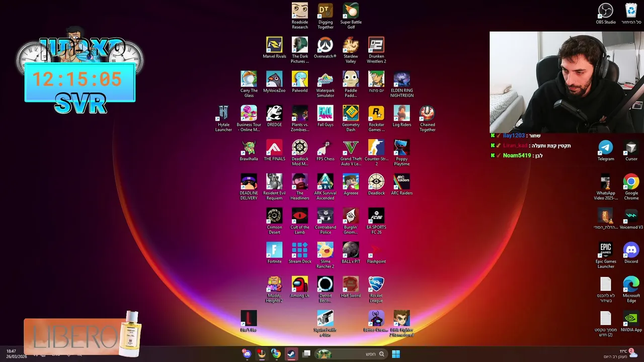The width and height of the screenshot is (644, 362).
Task: Open the OBS Studio desktop icon
Action: [x=606, y=14]
